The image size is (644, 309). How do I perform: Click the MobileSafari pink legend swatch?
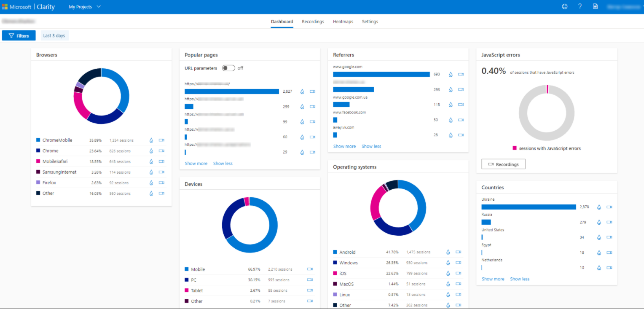click(x=38, y=161)
